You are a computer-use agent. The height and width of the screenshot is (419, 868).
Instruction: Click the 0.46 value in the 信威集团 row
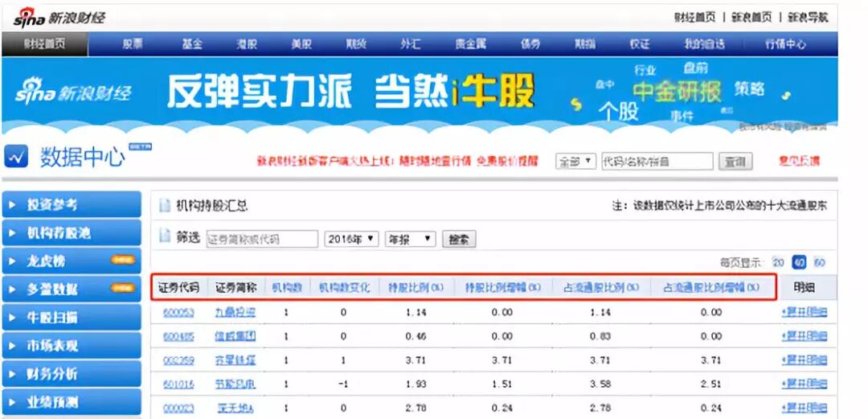coord(416,336)
